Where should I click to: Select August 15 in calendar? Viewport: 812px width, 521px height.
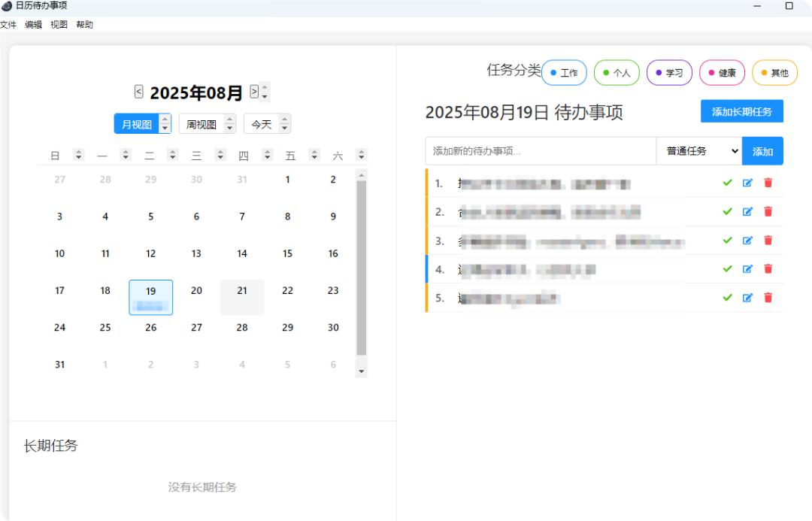(x=287, y=254)
